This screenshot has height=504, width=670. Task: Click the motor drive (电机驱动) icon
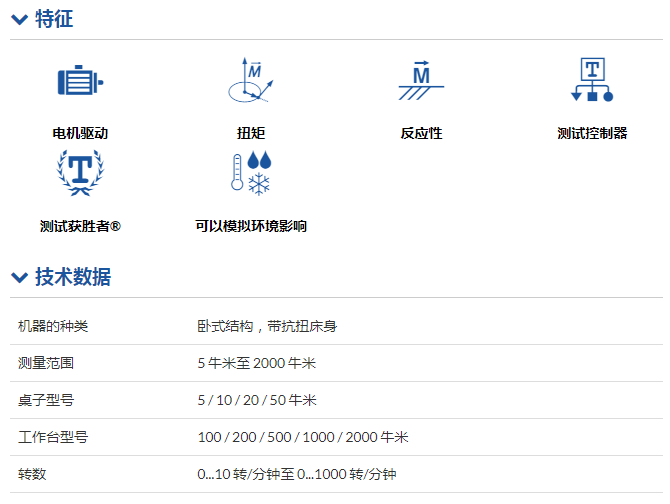(x=80, y=83)
